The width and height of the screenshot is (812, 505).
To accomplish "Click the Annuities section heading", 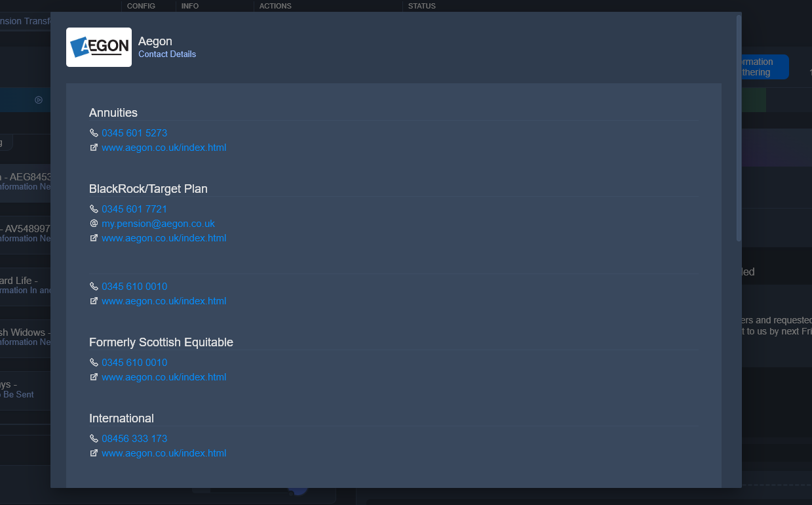I will coord(113,113).
